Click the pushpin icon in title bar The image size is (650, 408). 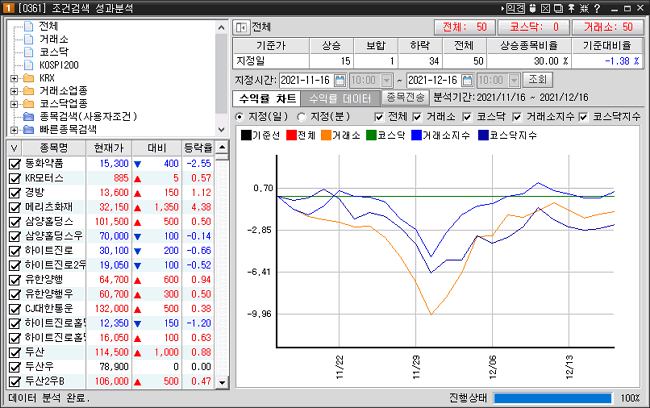pos(571,8)
